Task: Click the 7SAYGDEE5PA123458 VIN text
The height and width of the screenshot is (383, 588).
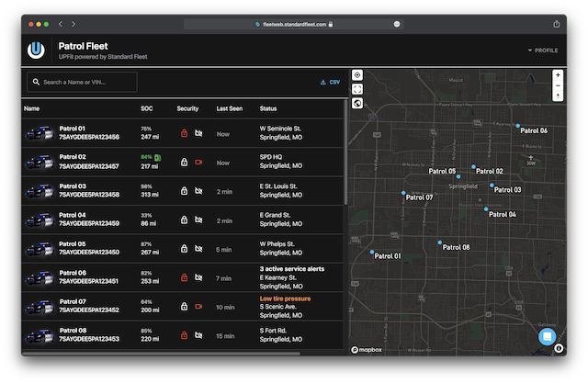Action: click(x=89, y=195)
